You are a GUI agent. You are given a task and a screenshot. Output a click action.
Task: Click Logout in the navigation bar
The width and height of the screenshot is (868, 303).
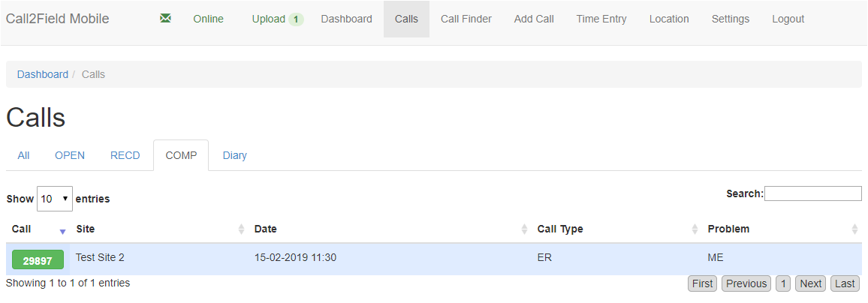tap(788, 19)
